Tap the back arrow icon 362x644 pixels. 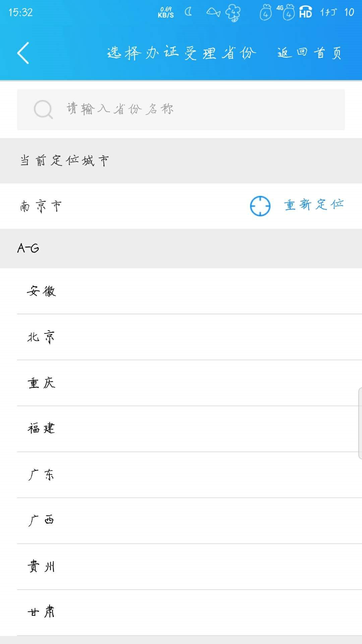(x=23, y=53)
